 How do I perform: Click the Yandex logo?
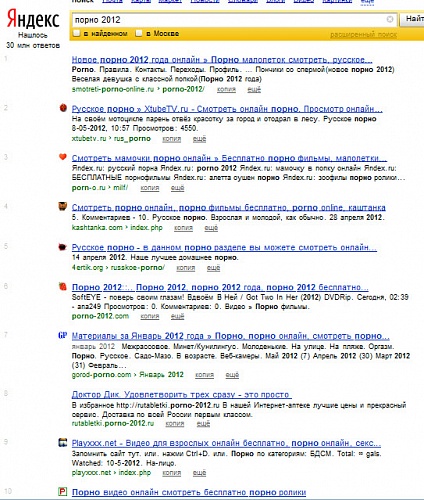33,20
